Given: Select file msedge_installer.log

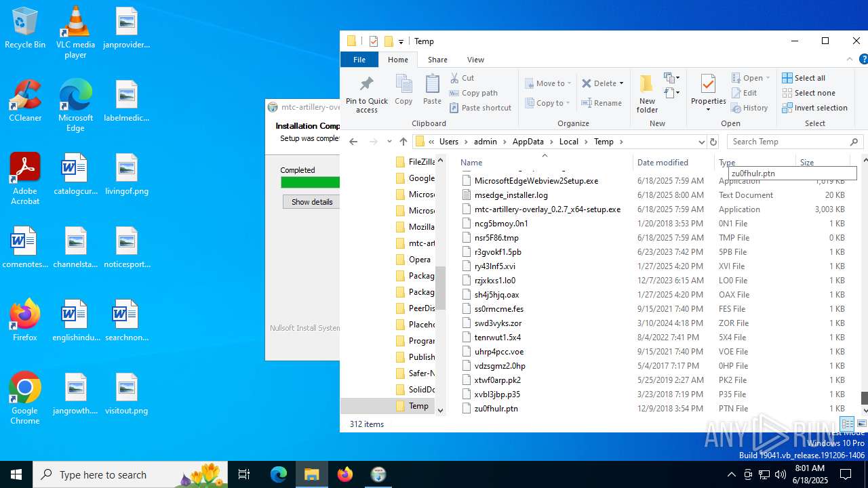Looking at the screenshot, I should click(511, 195).
